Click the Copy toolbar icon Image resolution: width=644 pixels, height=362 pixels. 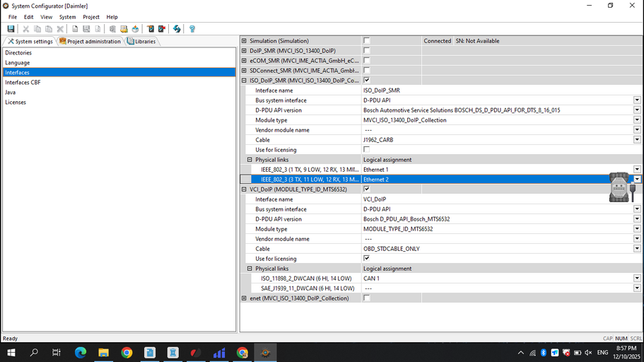click(37, 29)
